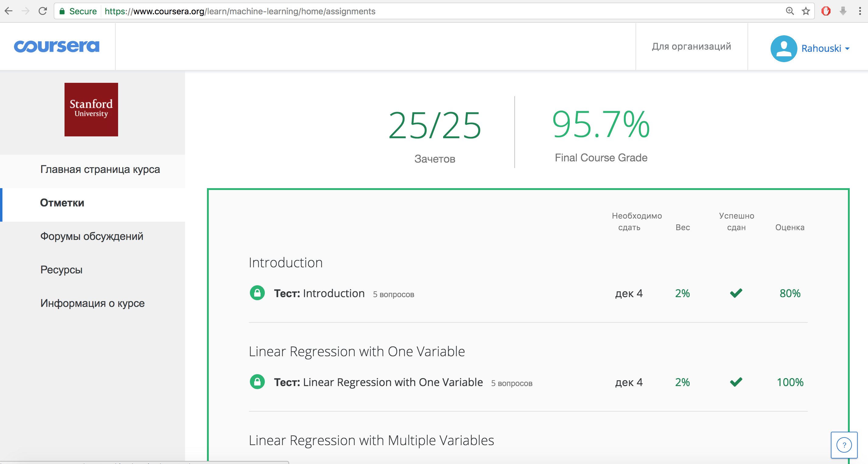Click the Rahouski profile avatar

click(x=783, y=48)
